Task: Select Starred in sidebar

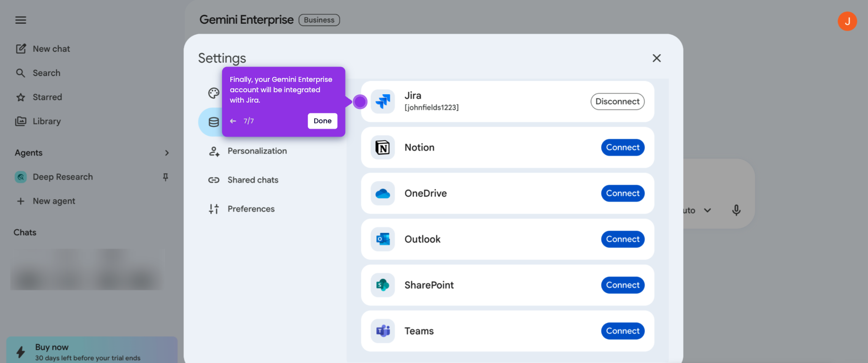Action: [47, 97]
